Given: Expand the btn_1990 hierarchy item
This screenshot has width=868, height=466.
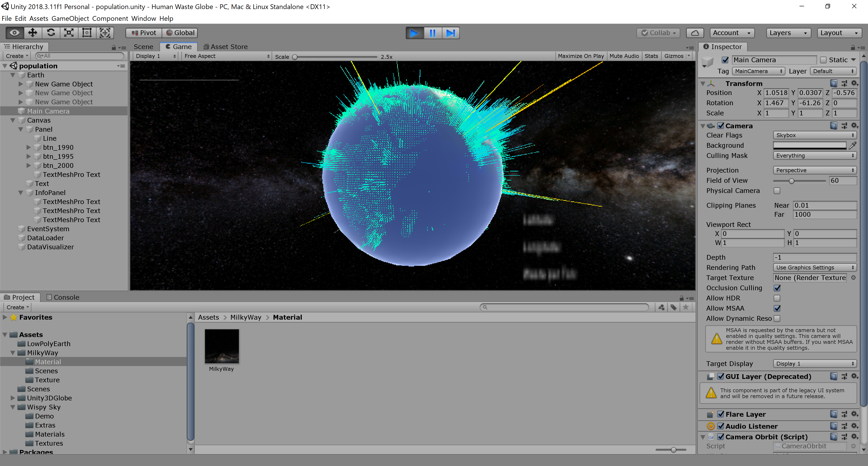Looking at the screenshot, I should click(29, 147).
